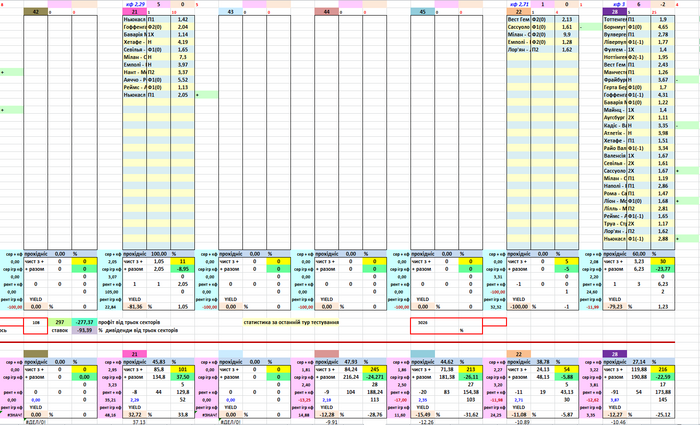The width and height of the screenshot is (700, 425).
Task: Select the Борнмут team cell
Action: tap(615, 27)
